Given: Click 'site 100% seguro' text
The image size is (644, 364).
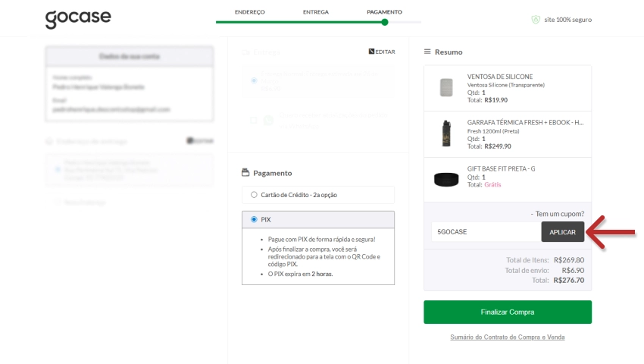Looking at the screenshot, I should 568,19.
